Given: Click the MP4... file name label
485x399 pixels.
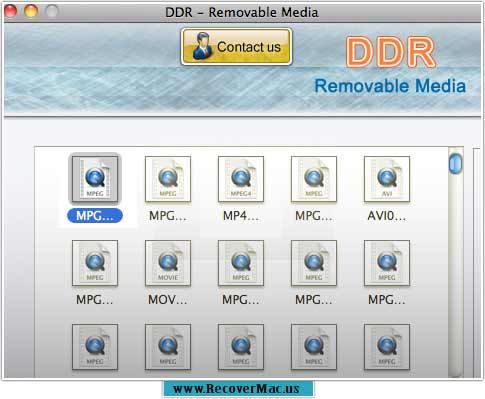Looking at the screenshot, I should (241, 216).
